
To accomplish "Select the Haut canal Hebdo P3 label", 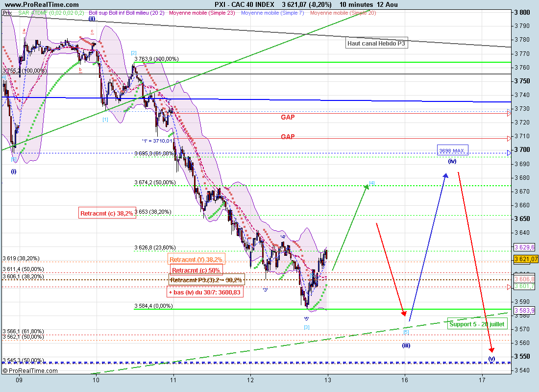I will 376,44.
